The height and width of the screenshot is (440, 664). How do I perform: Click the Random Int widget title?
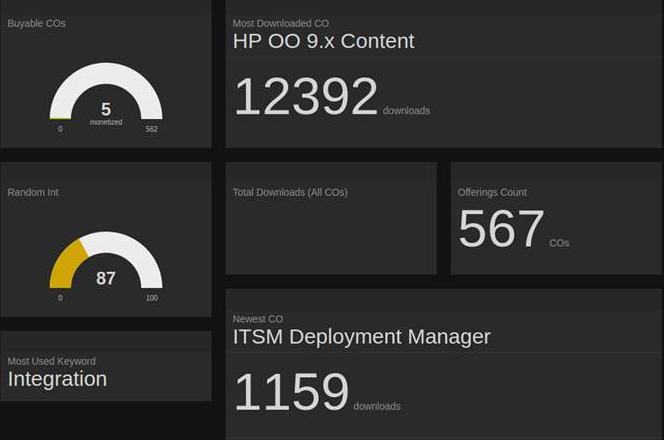[x=33, y=192]
